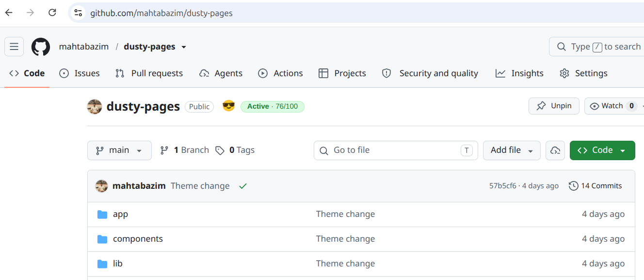Click '4 days ago' in the components row
This screenshot has height=280, width=644.
tap(603, 239)
